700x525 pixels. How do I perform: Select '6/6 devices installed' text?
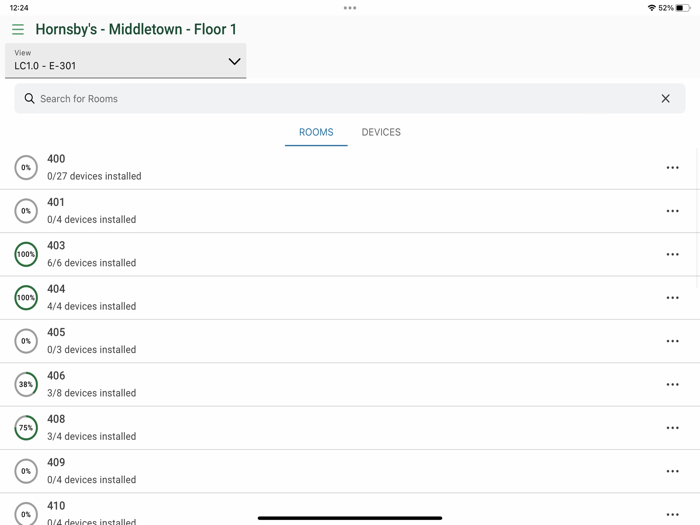(92, 263)
